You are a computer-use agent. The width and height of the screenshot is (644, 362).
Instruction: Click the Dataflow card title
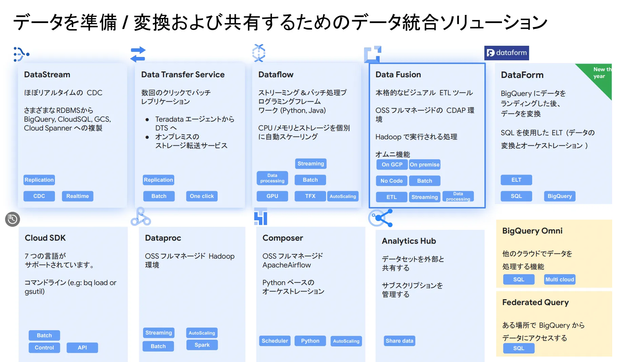[x=276, y=75]
